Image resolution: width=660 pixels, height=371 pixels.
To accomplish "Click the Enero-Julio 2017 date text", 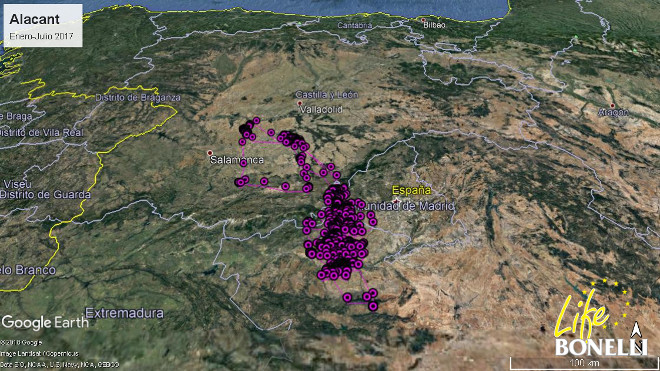I will (41, 36).
